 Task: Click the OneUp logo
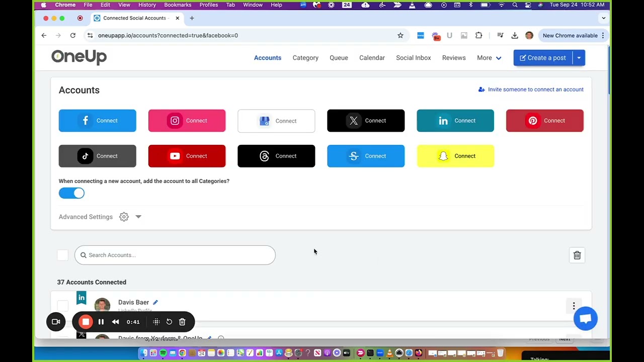79,57
